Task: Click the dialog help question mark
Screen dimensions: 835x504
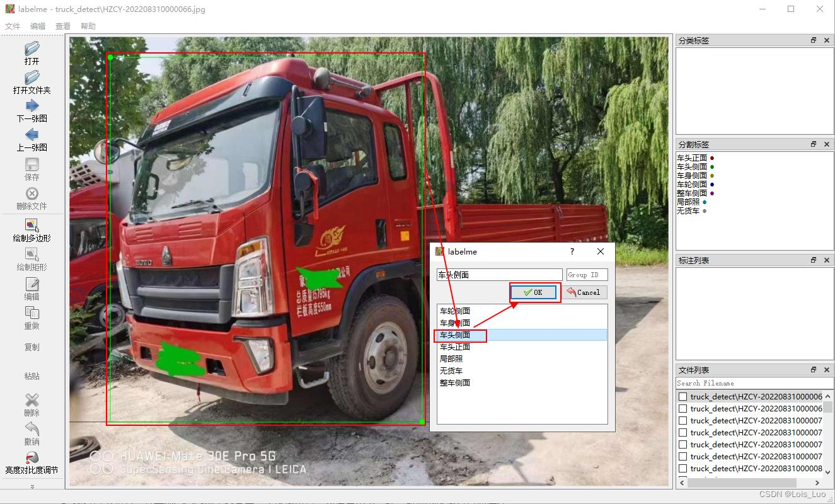Action: [572, 251]
